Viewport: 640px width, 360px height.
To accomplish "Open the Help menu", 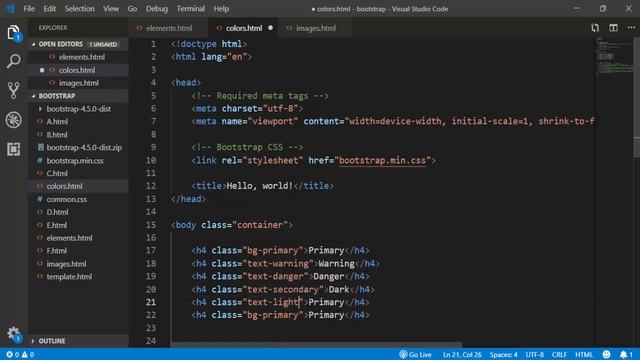I will click(x=221, y=9).
